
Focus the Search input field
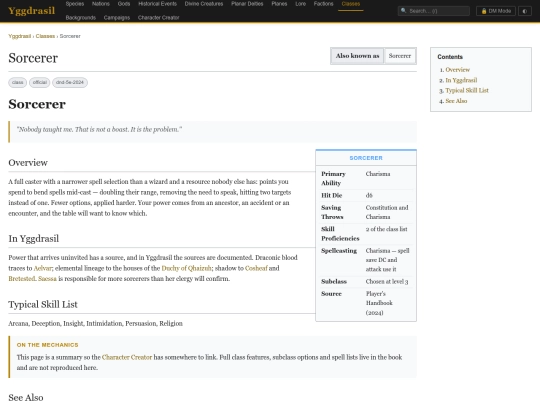click(x=434, y=11)
